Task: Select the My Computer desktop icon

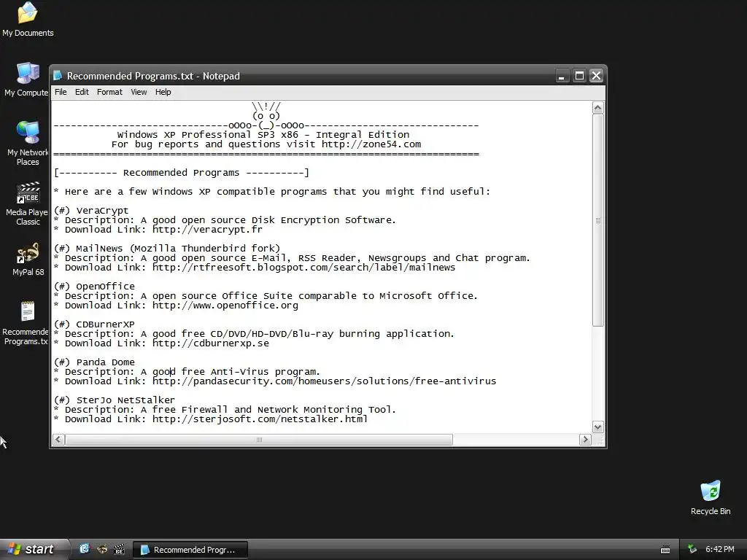Action: click(27, 80)
